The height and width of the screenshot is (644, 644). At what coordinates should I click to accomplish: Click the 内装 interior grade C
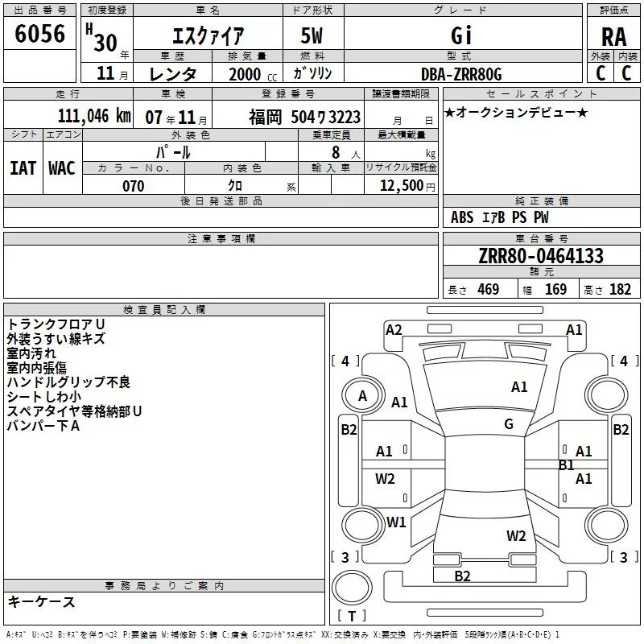627,73
